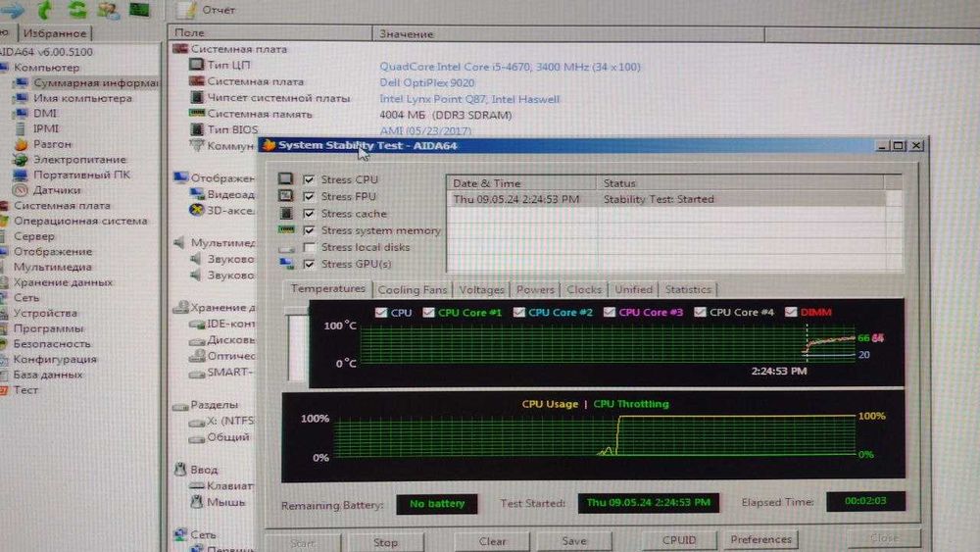This screenshot has width=980, height=552.
Task: Expand the Операционная система node
Action: pyautogui.click(x=80, y=221)
